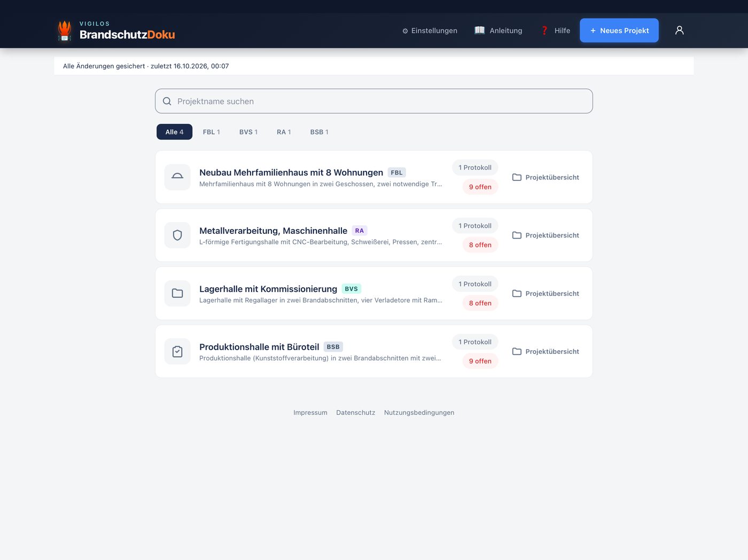Screen dimensions: 748x560
Task: Click the clipboard-check icon of Produktionshalle project
Action: tap(177, 351)
